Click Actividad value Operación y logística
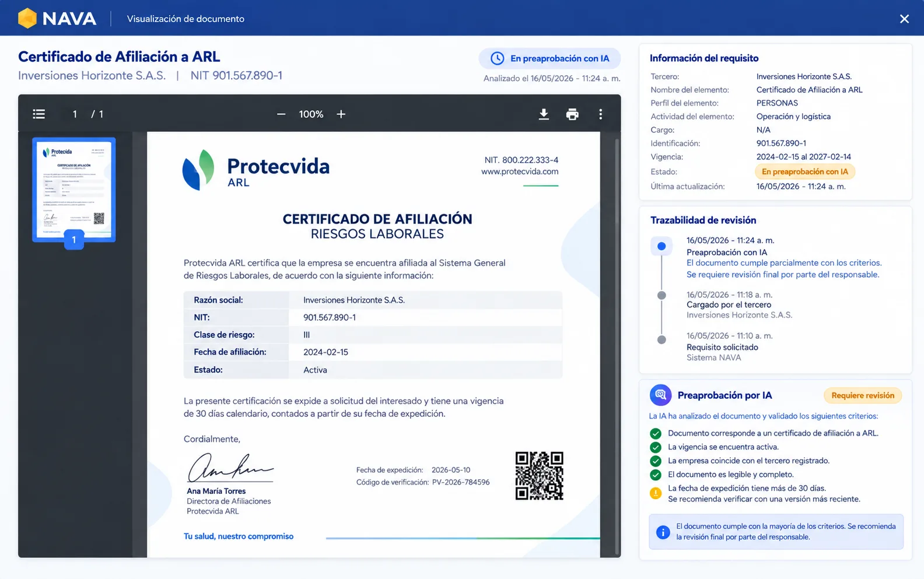Image resolution: width=924 pixels, height=579 pixels. pyautogui.click(x=793, y=117)
